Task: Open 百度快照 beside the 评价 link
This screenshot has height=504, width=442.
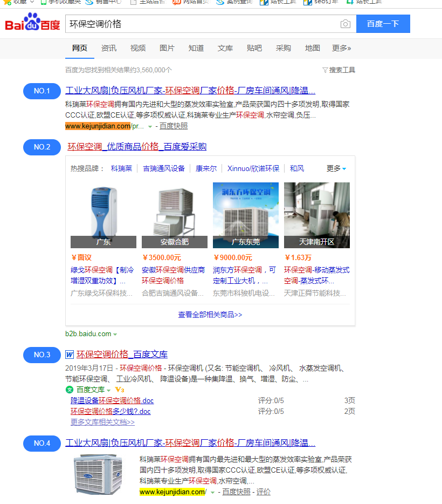Action: [x=236, y=492]
